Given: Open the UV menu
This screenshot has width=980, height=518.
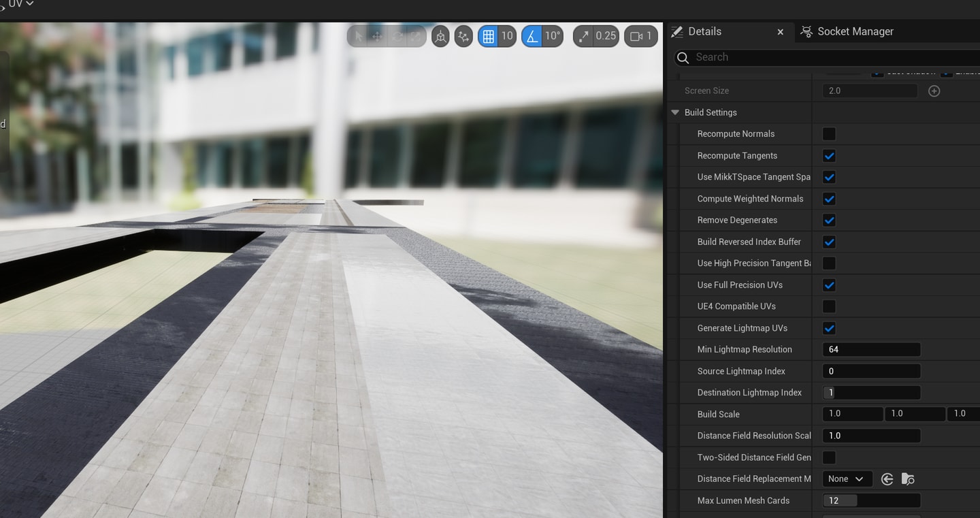Looking at the screenshot, I should point(20,4).
